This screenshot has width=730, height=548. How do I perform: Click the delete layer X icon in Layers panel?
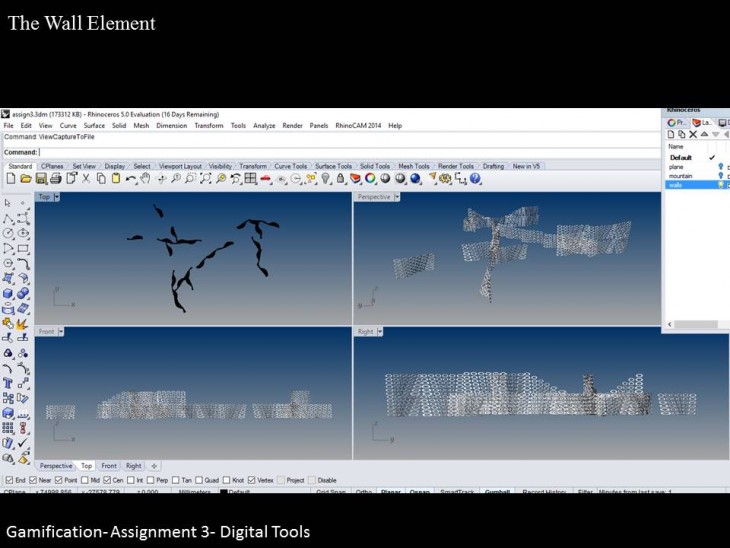point(694,134)
